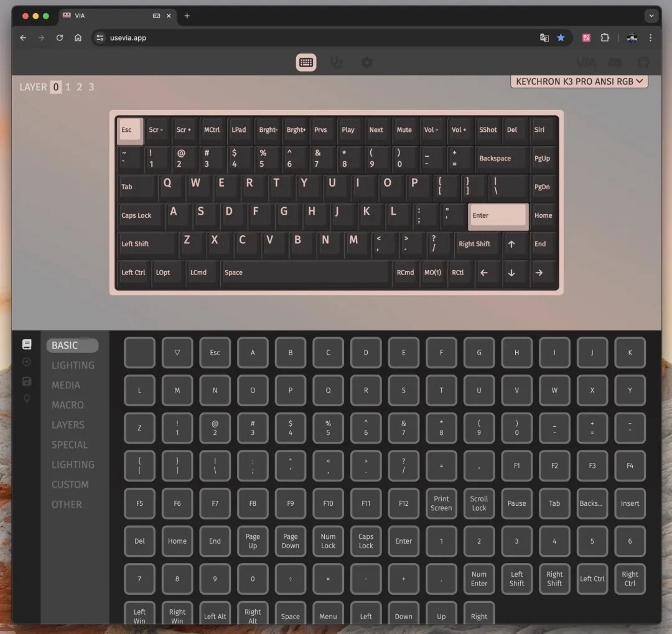
Task: Select the MEDIA keycode category
Action: click(x=65, y=385)
